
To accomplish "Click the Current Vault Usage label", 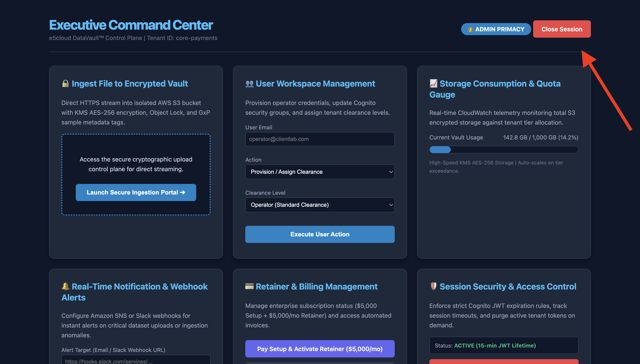I will pos(456,138).
